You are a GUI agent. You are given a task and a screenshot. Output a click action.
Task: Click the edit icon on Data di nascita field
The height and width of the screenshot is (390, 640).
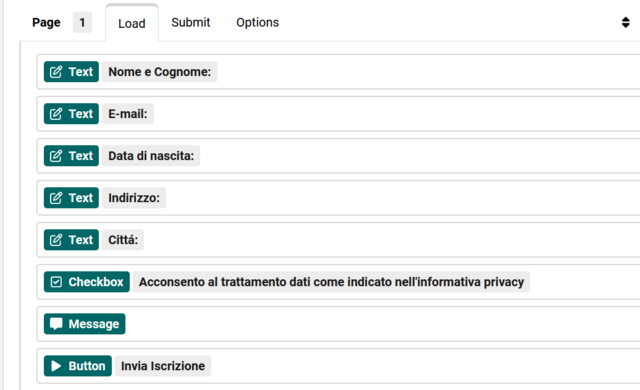click(56, 156)
